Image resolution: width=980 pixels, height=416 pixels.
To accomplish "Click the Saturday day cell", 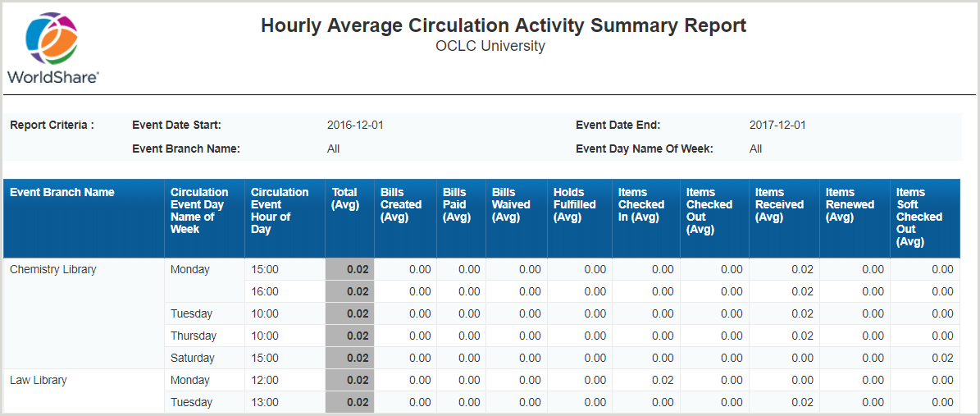I will [x=193, y=359].
